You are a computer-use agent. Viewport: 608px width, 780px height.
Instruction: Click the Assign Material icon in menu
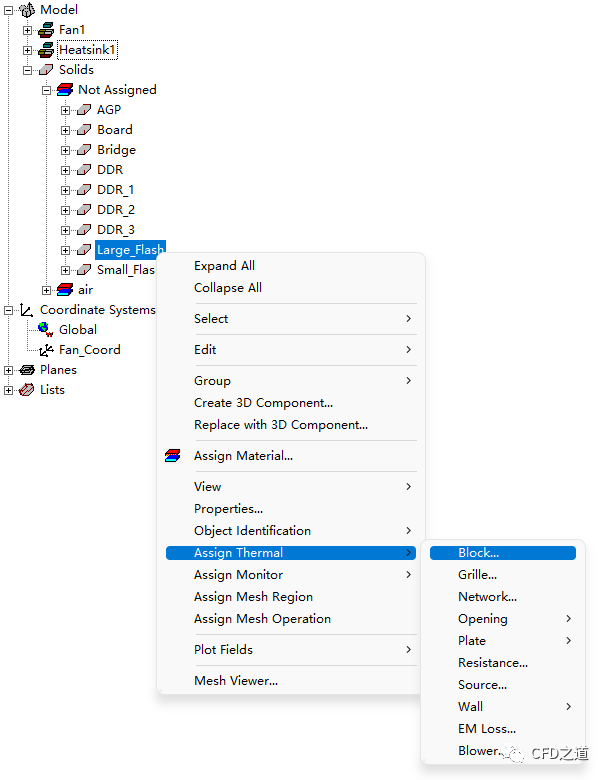(x=174, y=456)
